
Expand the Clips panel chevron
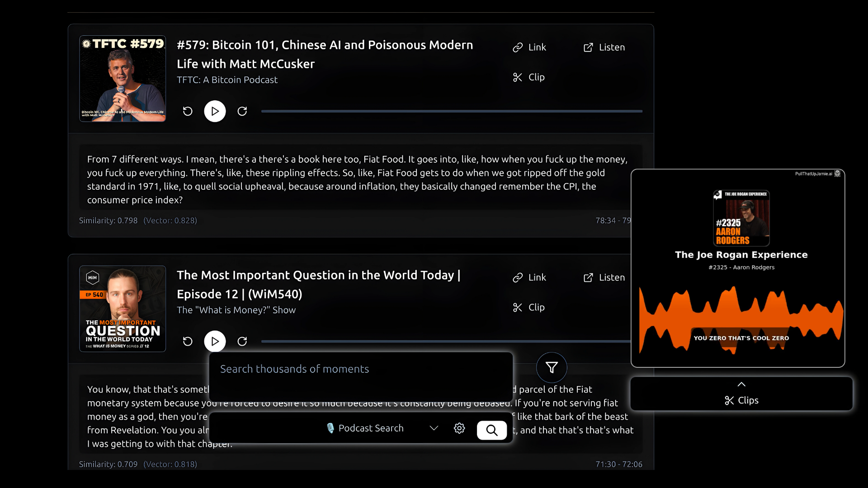coord(741,384)
